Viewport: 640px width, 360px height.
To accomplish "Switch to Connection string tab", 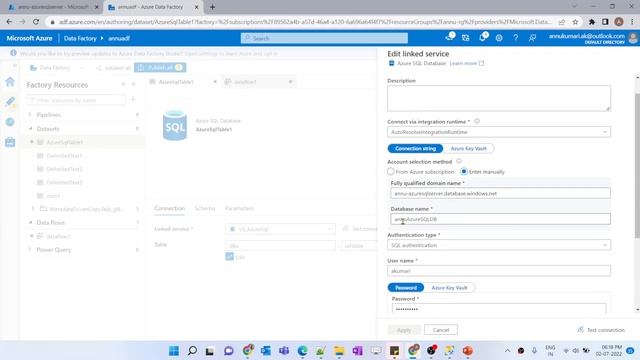I will coord(415,148).
